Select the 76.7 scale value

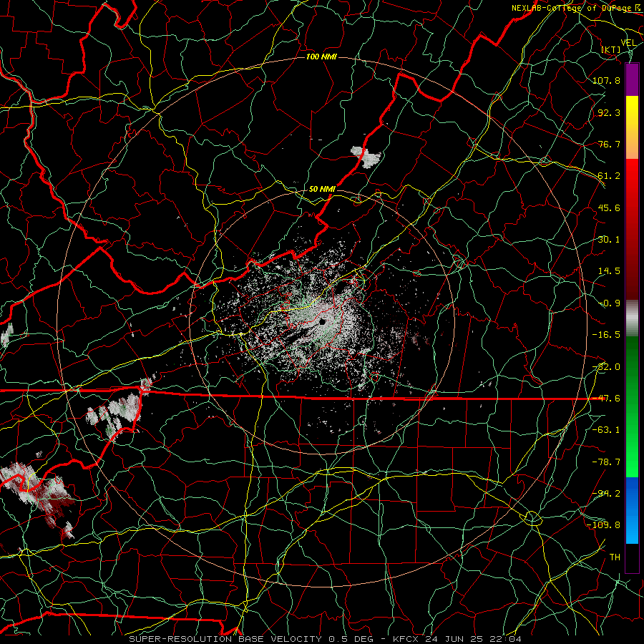[609, 144]
